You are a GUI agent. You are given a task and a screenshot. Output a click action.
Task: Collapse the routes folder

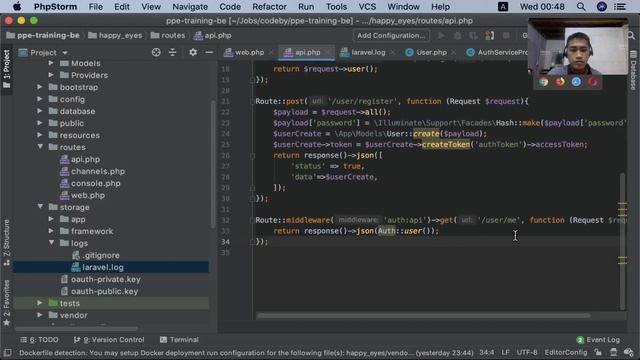click(x=40, y=147)
